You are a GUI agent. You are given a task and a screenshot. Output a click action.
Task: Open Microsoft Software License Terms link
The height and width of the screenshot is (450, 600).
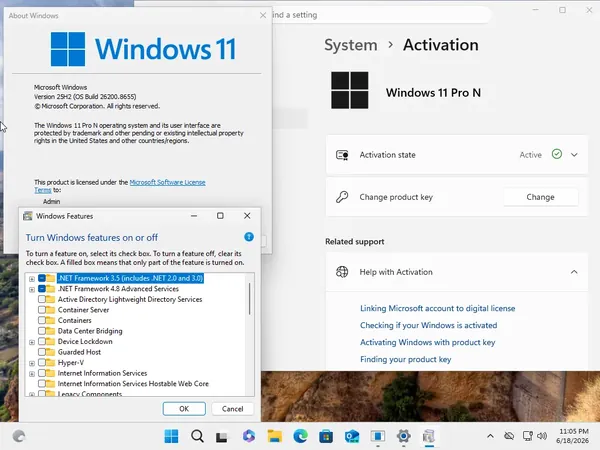[x=168, y=182]
